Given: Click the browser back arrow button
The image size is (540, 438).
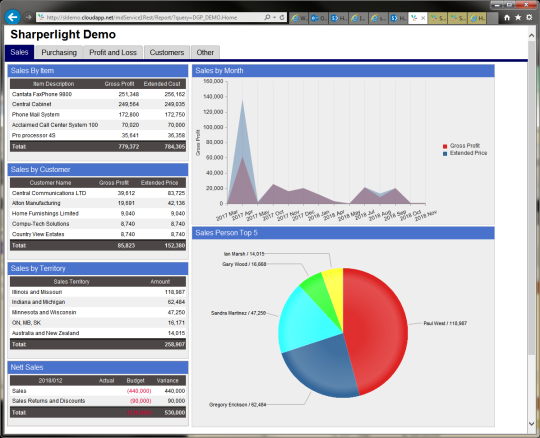Looking at the screenshot, I should [x=13, y=17].
